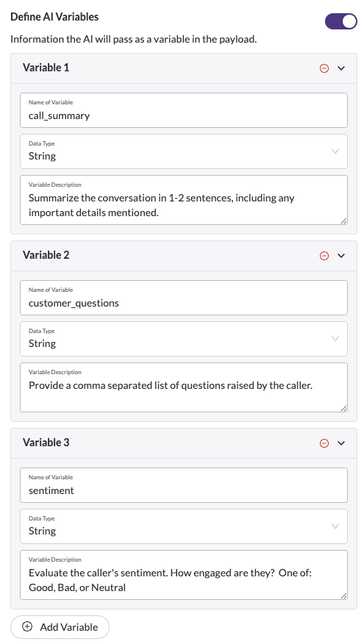Click resize handle of call_summary description textarea
Viewport: 364px width, 644px height.
tap(344, 221)
